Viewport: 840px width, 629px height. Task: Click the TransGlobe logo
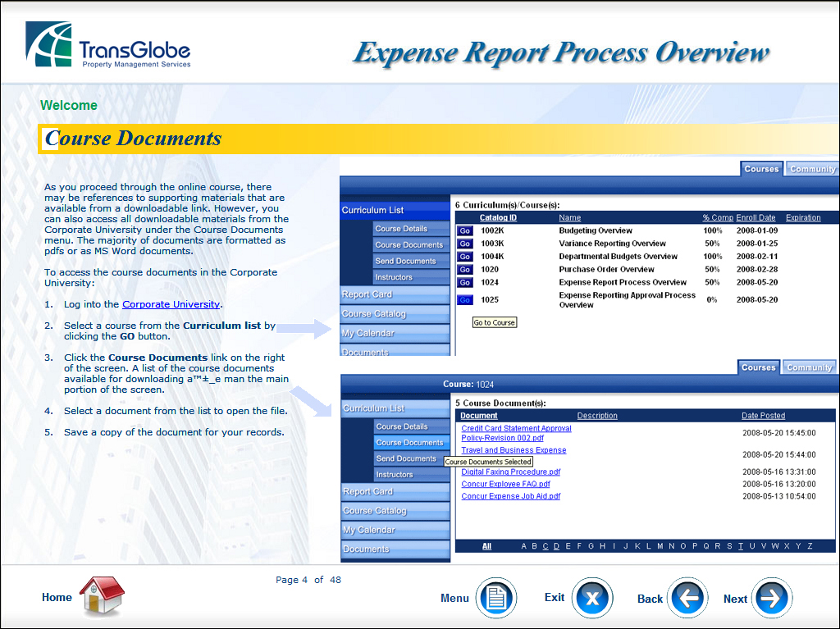107,44
